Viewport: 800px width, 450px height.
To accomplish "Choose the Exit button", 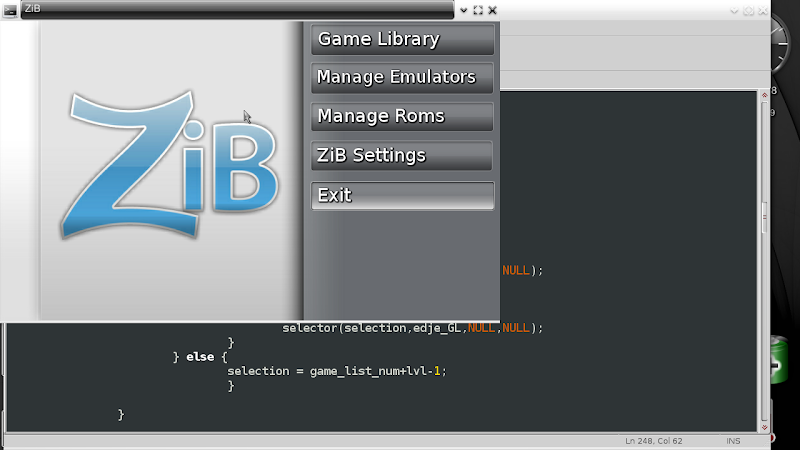I will click(x=403, y=195).
